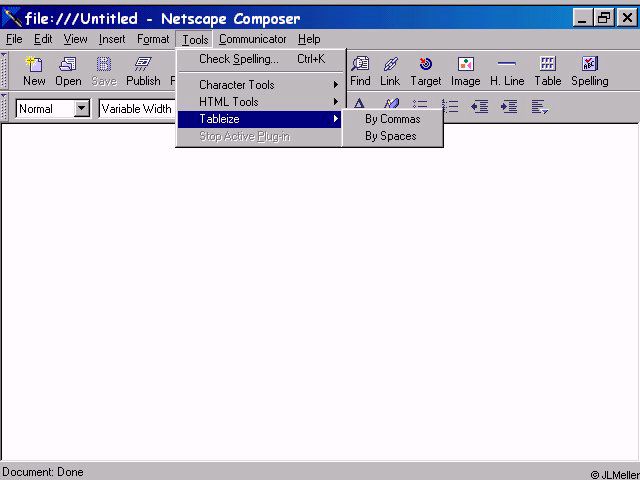Viewport: 640px width, 480px height.
Task: Increase indent with the indent icon
Action: click(x=509, y=107)
